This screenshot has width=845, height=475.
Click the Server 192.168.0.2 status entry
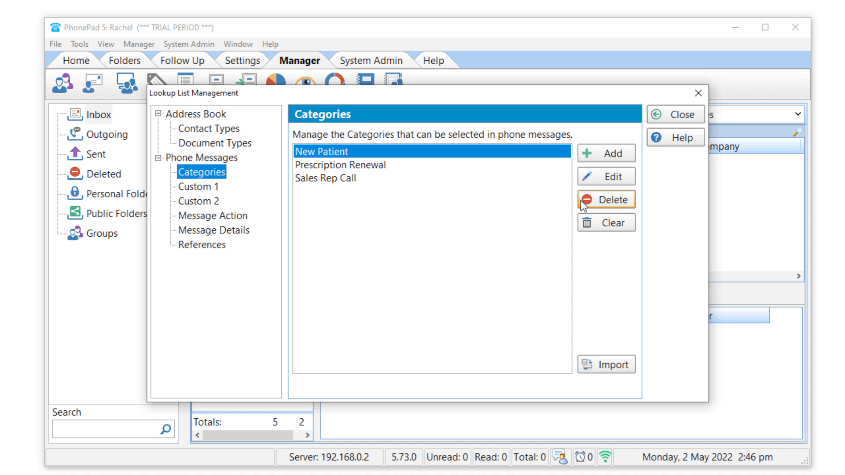pos(329,457)
